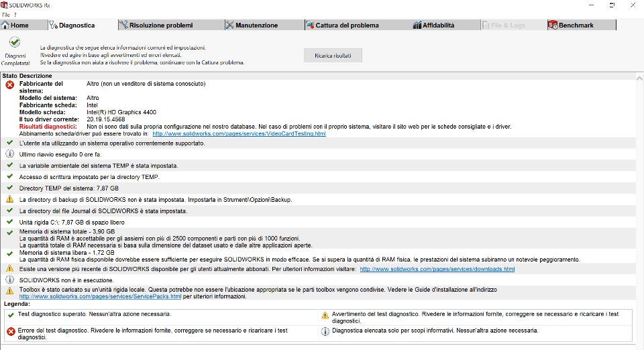Open the ? help menu

coord(15,15)
